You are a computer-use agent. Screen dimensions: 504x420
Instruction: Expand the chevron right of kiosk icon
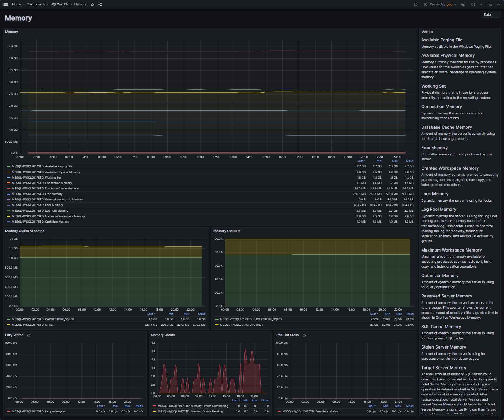499,5
